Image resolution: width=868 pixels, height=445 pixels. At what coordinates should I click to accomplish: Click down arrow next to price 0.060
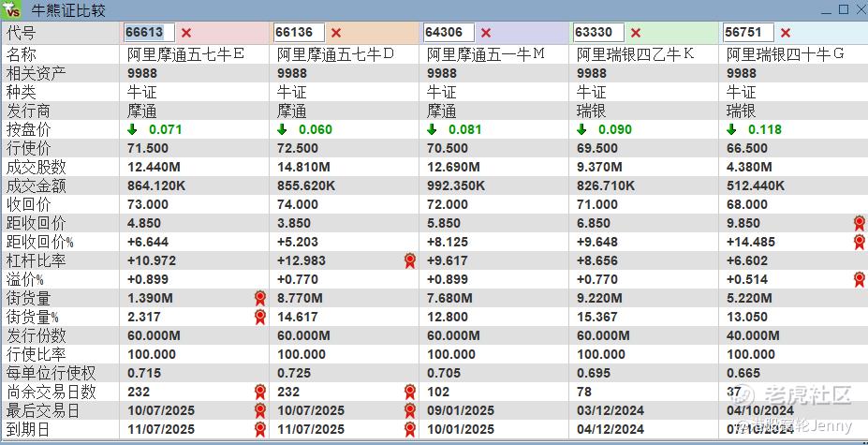coord(282,129)
